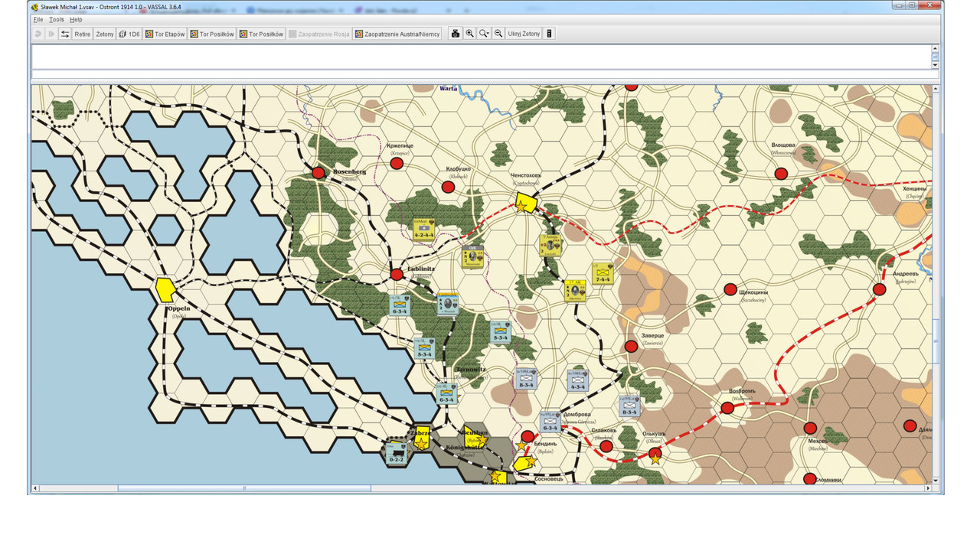Click the Zaopatrzenie Rosja button
The image size is (980, 551).
[x=319, y=34]
